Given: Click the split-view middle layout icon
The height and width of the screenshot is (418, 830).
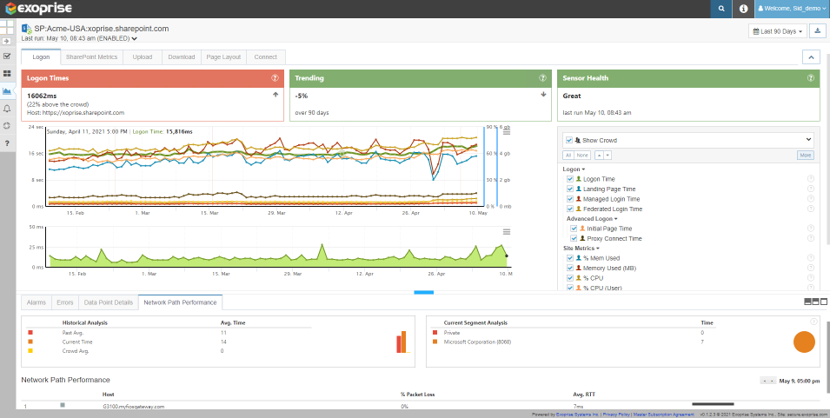Looking at the screenshot, I should tap(816, 302).
